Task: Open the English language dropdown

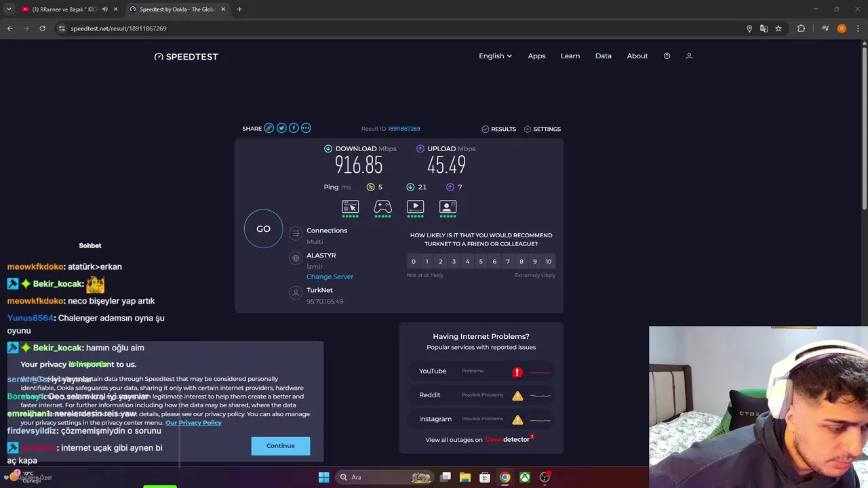Action: coord(495,56)
